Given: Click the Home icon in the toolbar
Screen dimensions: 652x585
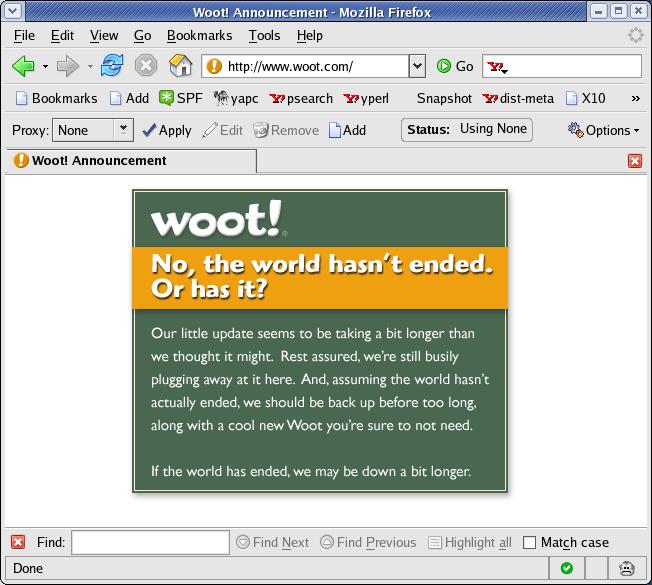Looking at the screenshot, I should coord(180,66).
